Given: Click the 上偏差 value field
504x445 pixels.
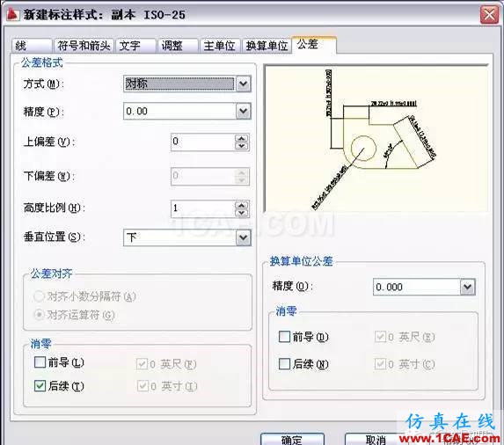Looking at the screenshot, I should (203, 142).
